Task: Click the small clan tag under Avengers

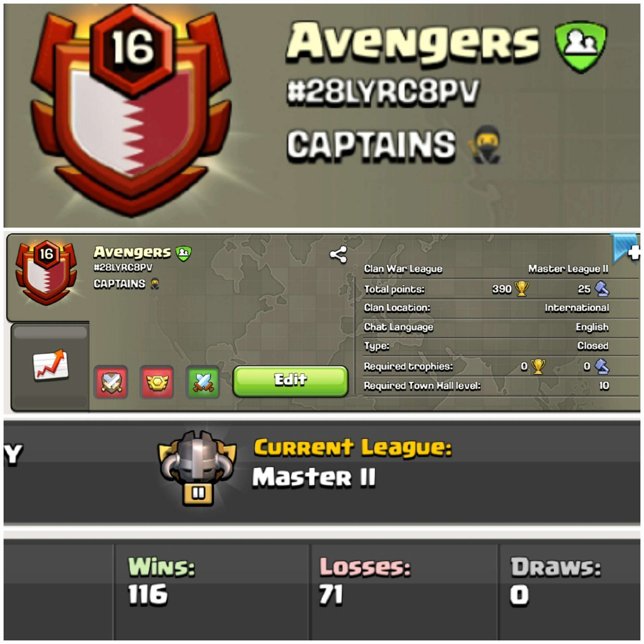Action: pyautogui.click(x=123, y=268)
